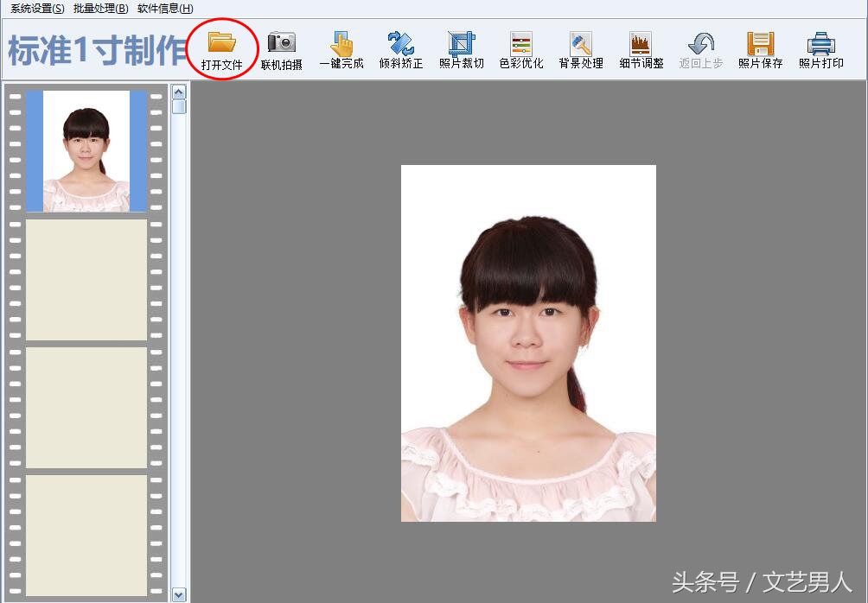Open 细节调整 detail adjustment
This screenshot has height=603, width=868.
641,50
